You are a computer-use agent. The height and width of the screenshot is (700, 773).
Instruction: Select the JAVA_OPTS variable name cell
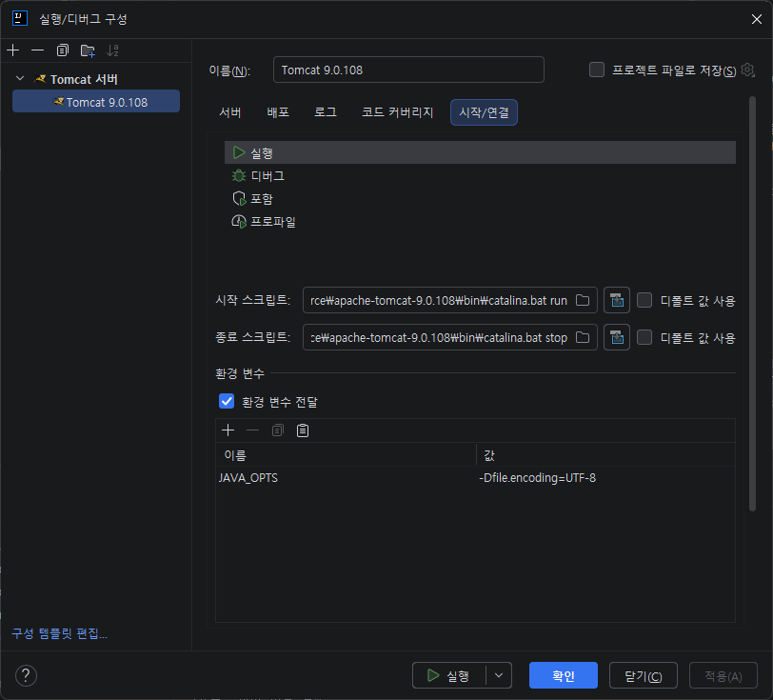coord(347,477)
